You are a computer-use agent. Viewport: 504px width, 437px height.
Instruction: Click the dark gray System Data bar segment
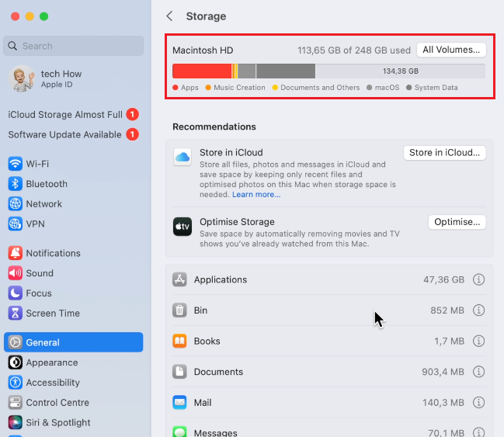coord(286,71)
